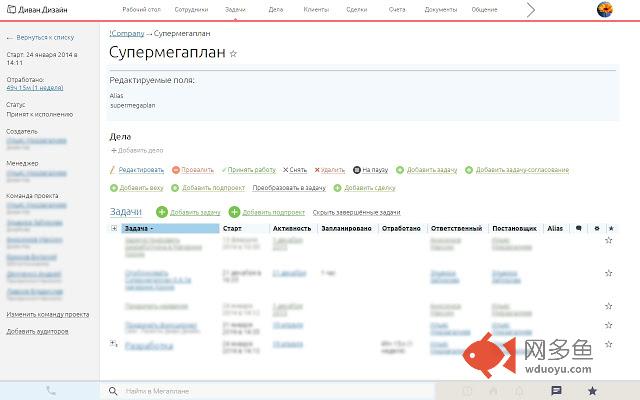Expand the Разработка task row
The image size is (640, 400).
coord(114,344)
